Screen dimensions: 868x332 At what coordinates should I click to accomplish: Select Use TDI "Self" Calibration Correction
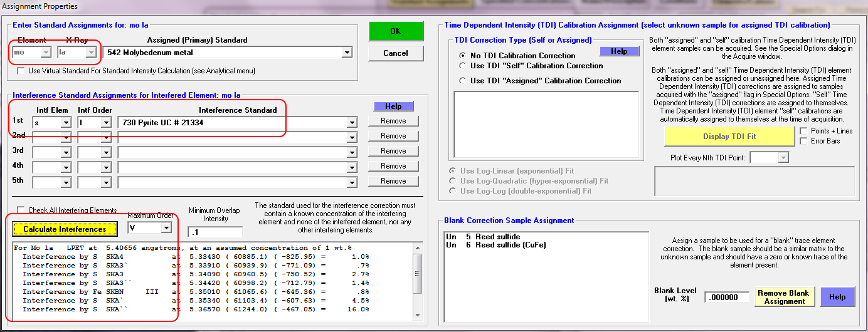pos(463,66)
